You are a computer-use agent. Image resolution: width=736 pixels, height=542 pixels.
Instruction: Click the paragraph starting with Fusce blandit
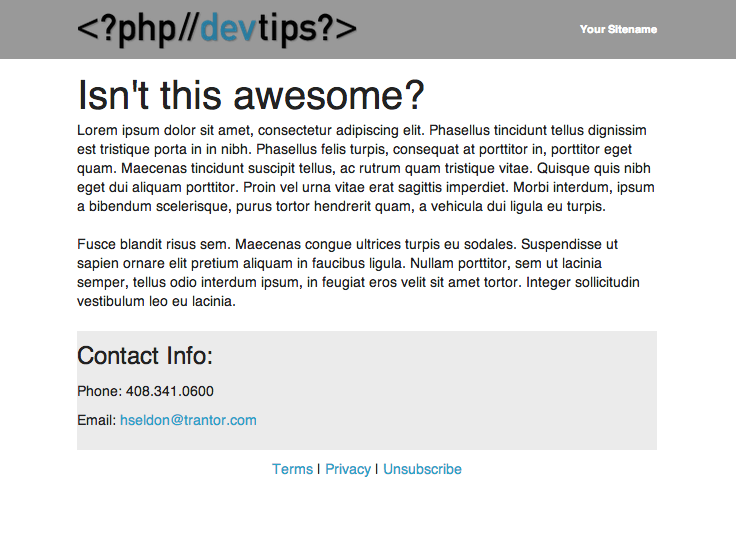[359, 273]
